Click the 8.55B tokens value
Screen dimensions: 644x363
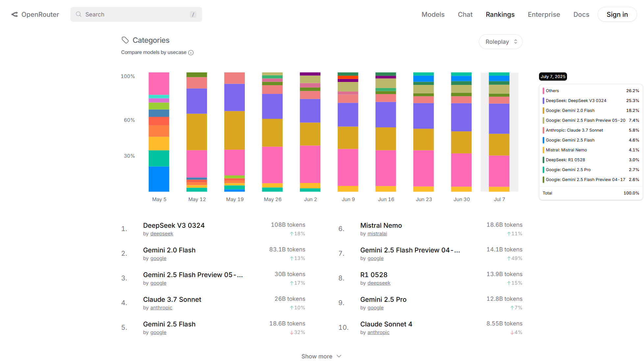pos(504,324)
